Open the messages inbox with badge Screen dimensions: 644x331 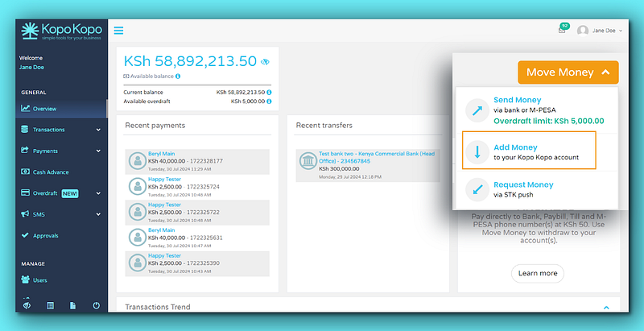coord(562,31)
